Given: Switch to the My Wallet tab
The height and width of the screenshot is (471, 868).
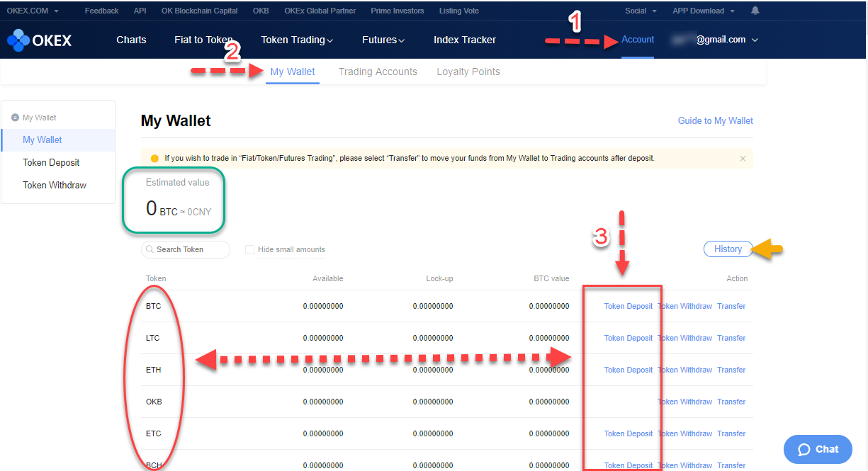Looking at the screenshot, I should coord(293,72).
